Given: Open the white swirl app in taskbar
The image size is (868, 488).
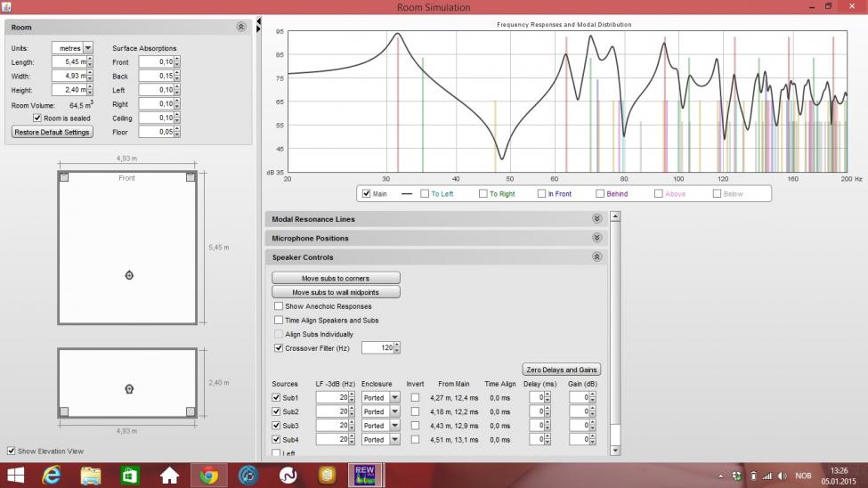Looking at the screenshot, I should click(x=288, y=476).
